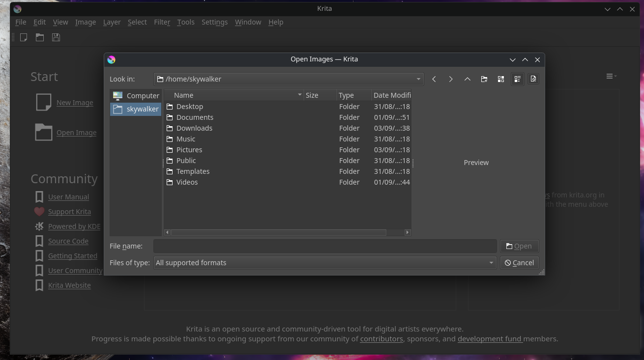The width and height of the screenshot is (644, 360).
Task: Toggle the file preview panel button
Action: (533, 79)
